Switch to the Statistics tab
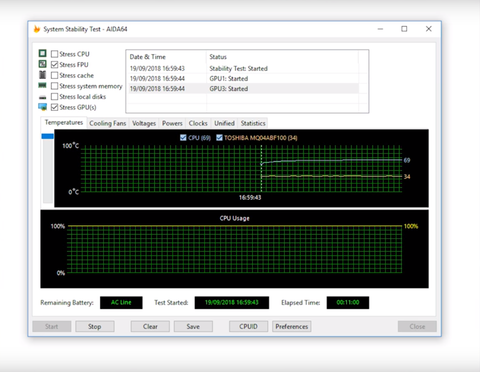This screenshot has height=372, width=480. coord(253,123)
